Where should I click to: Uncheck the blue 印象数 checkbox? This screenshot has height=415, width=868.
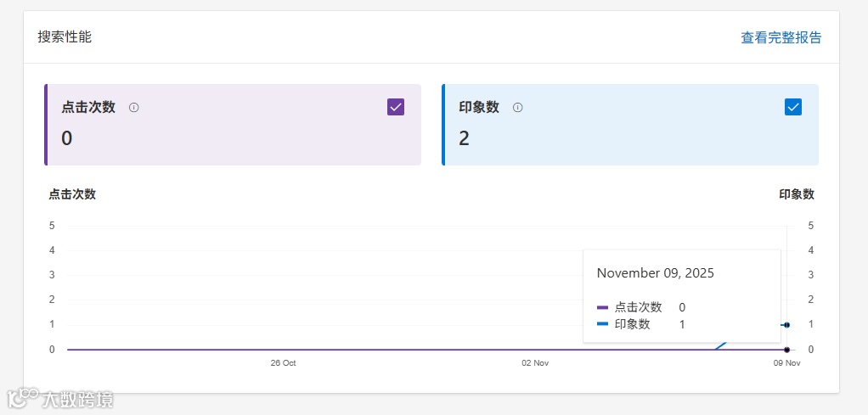point(793,107)
